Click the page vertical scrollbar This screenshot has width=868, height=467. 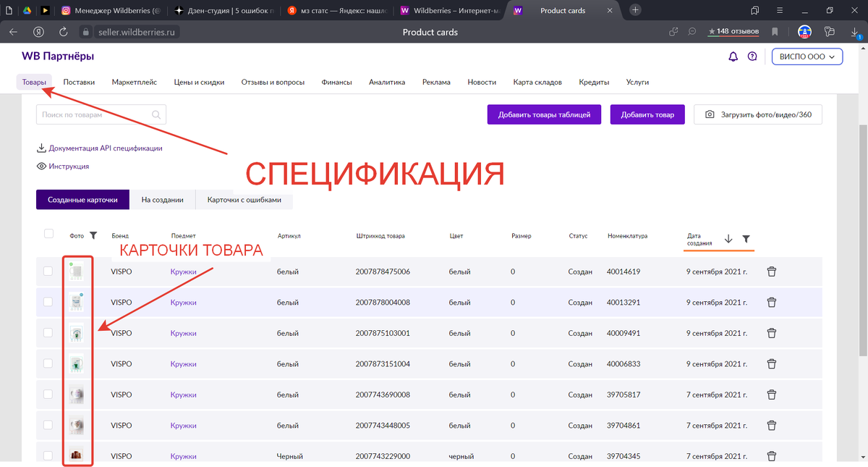tap(863, 239)
